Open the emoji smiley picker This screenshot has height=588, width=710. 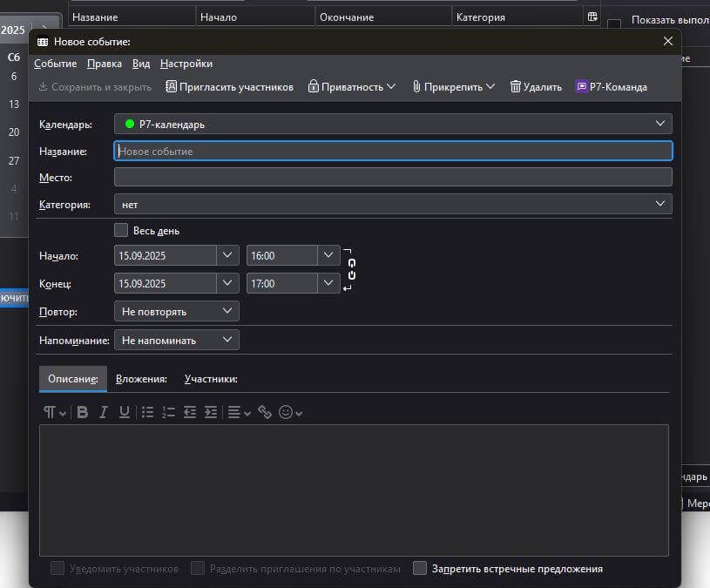[x=286, y=412]
